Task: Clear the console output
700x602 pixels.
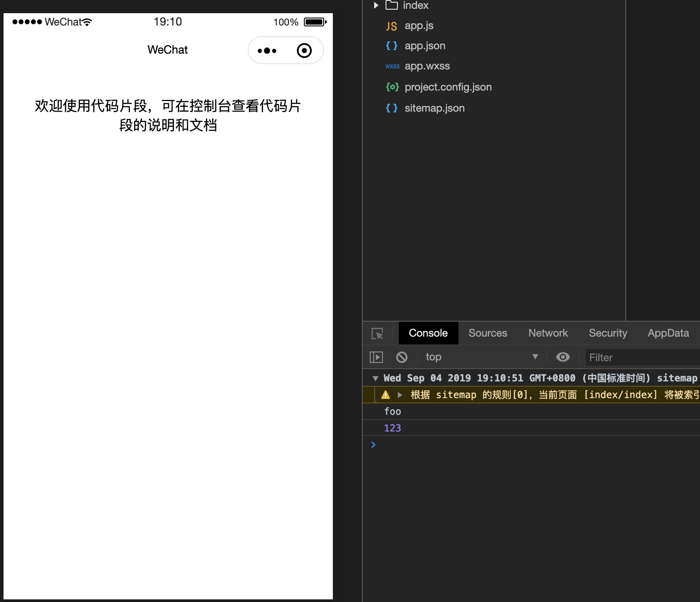Action: [401, 357]
